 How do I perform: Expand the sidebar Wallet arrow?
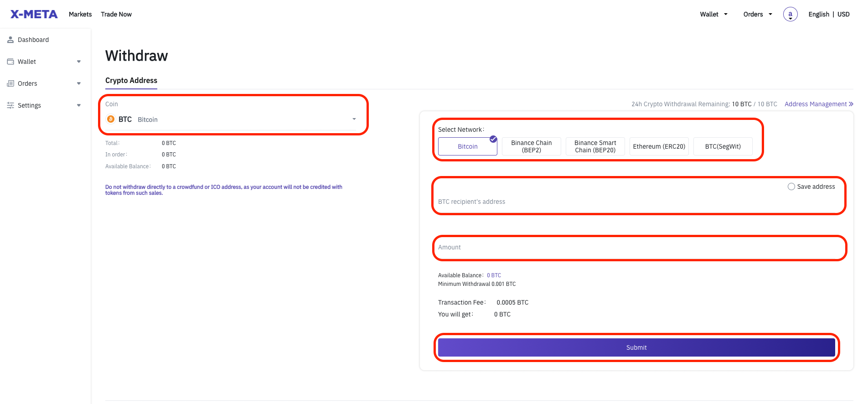point(79,62)
